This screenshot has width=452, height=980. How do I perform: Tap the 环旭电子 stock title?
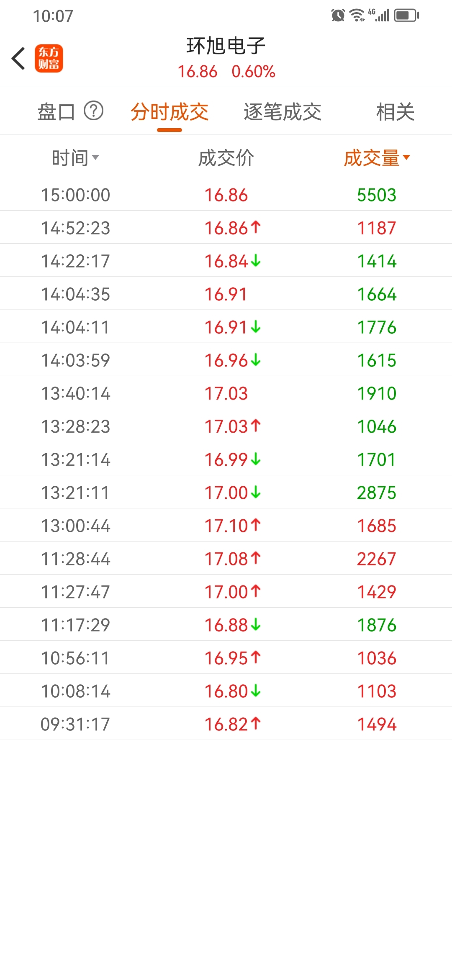click(226, 46)
